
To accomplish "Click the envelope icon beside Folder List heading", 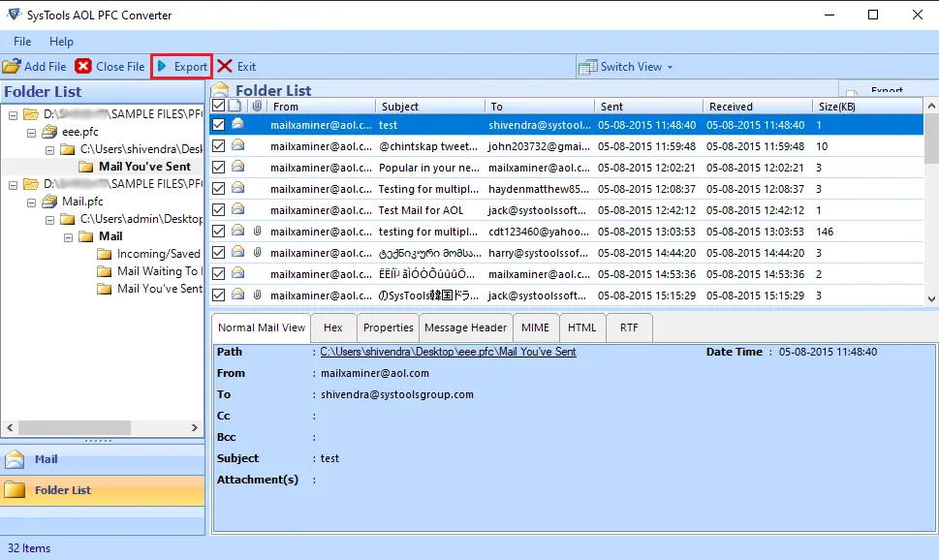I will coord(220,90).
